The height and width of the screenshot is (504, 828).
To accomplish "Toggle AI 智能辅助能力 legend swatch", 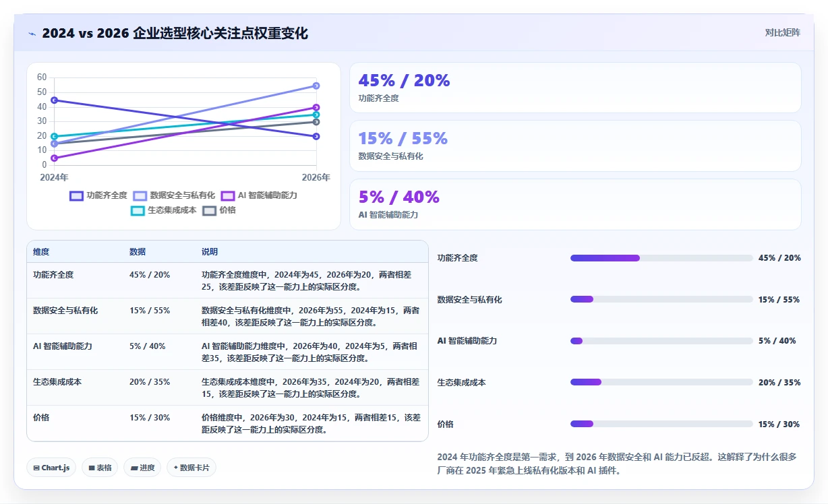I will click(x=228, y=195).
